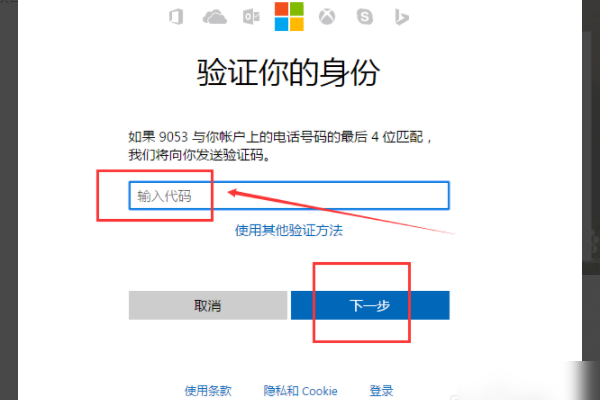Image resolution: width=600 pixels, height=400 pixels.
Task: Open the Xbox icon
Action: [x=327, y=17]
